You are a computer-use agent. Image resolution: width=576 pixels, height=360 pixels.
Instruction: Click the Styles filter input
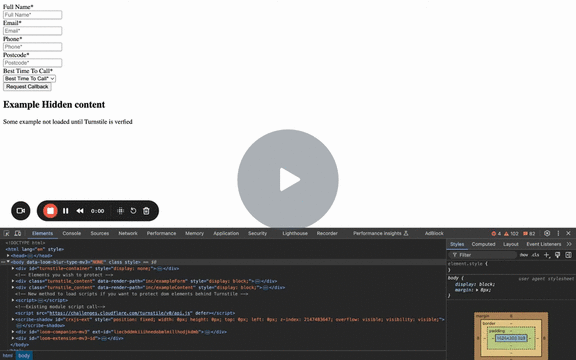coord(482,255)
